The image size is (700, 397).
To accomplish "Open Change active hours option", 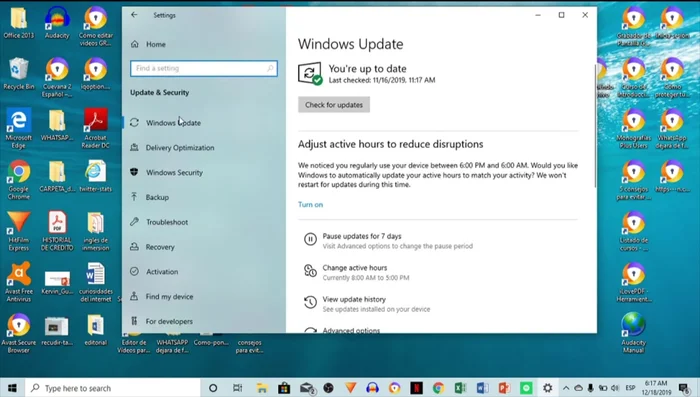I will (356, 272).
